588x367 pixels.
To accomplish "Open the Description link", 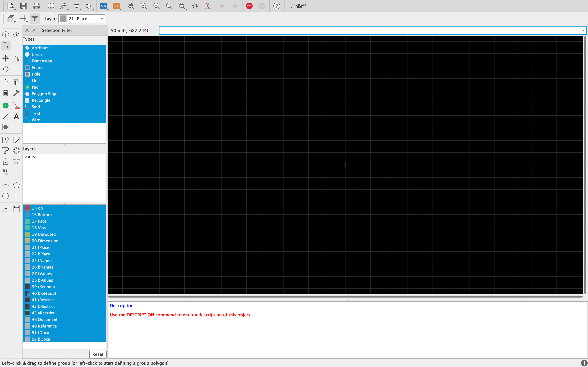I will 121,306.
